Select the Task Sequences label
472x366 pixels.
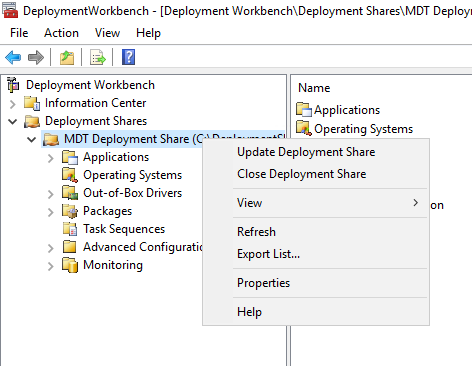(124, 229)
